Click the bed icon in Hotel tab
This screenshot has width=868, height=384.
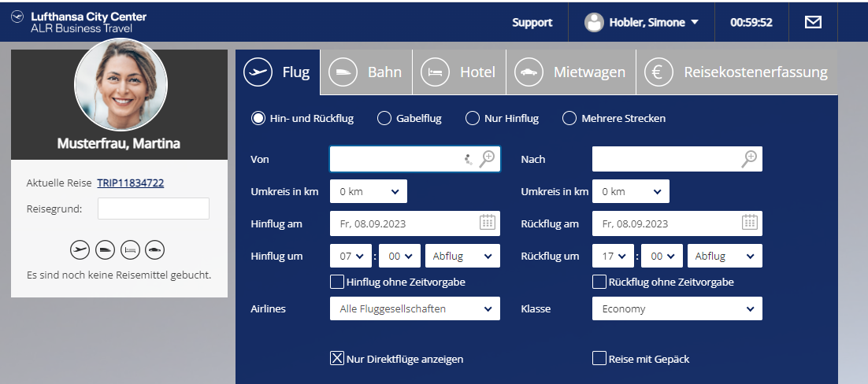coord(435,72)
